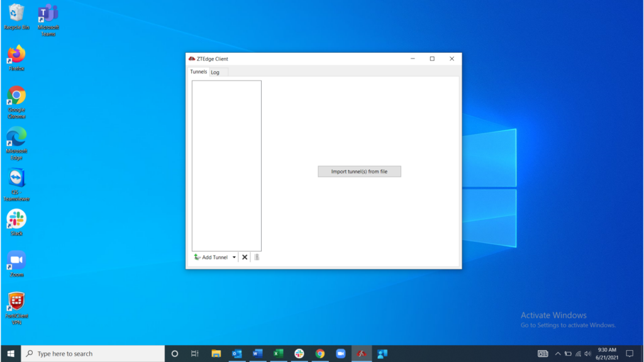Open Excel from the taskbar
This screenshot has width=644, height=362.
(278, 354)
